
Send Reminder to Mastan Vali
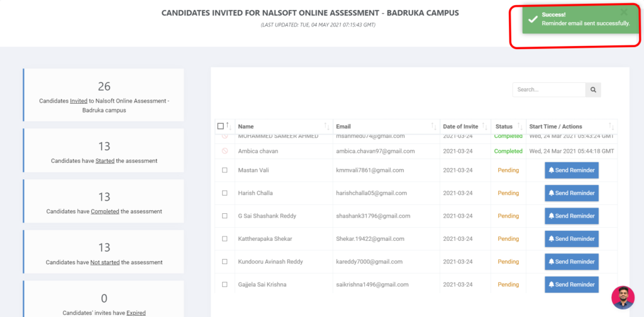(572, 170)
